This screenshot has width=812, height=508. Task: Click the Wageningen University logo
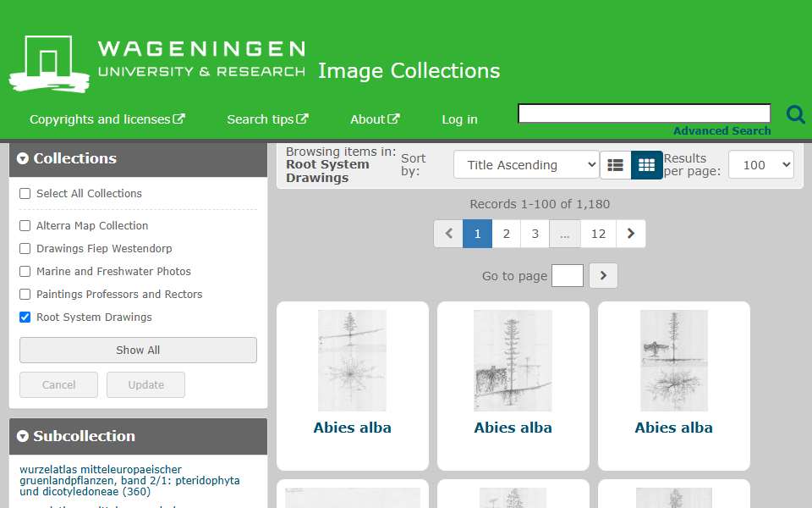[157, 64]
